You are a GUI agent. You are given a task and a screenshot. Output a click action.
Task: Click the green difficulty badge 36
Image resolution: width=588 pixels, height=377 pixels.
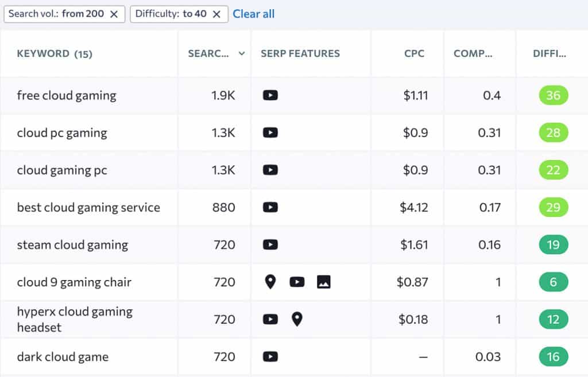point(552,95)
